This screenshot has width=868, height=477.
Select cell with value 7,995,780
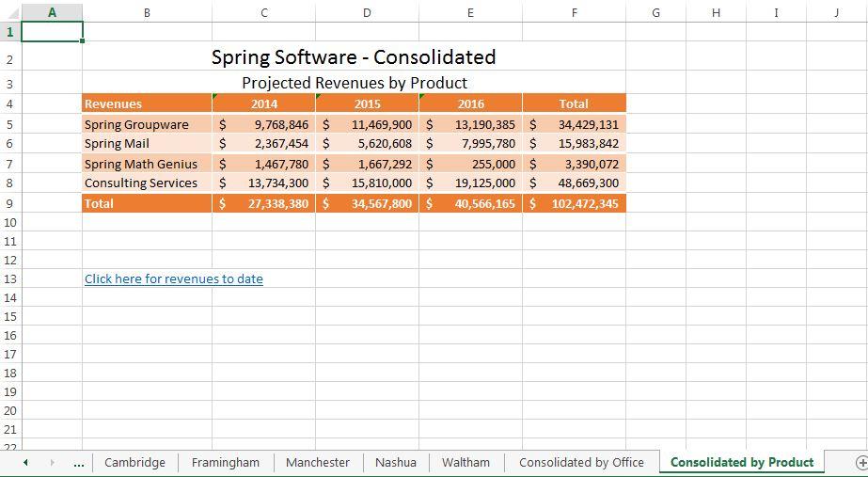(x=470, y=144)
